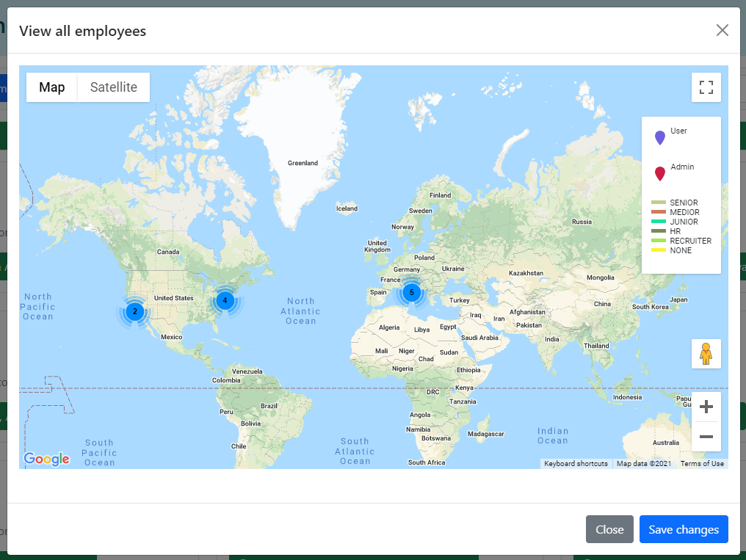Click Map data ©2021 text
Image resolution: width=746 pixels, height=560 pixels.
pos(644,464)
